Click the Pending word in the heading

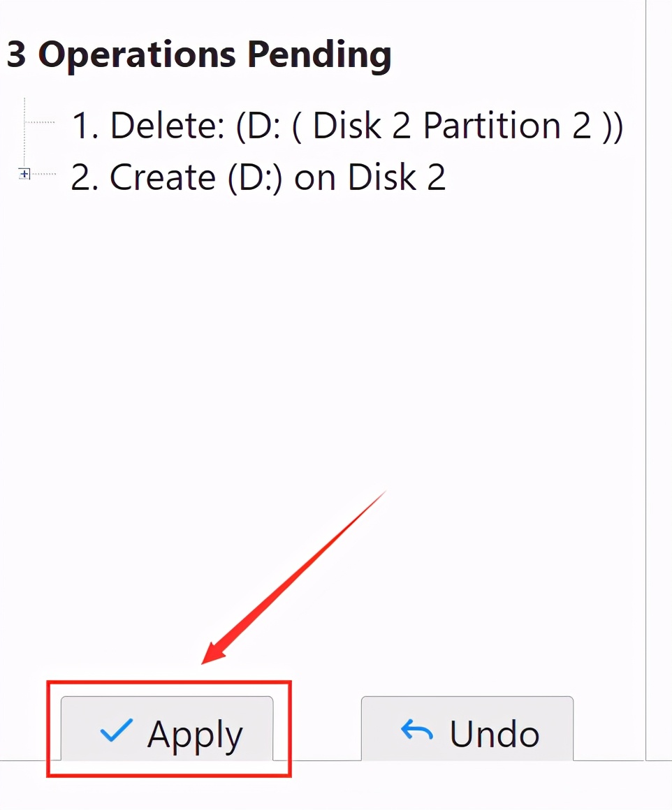(x=320, y=54)
